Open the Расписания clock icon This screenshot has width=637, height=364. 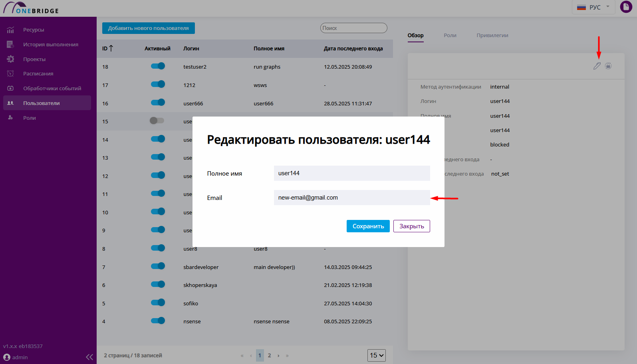tap(11, 73)
